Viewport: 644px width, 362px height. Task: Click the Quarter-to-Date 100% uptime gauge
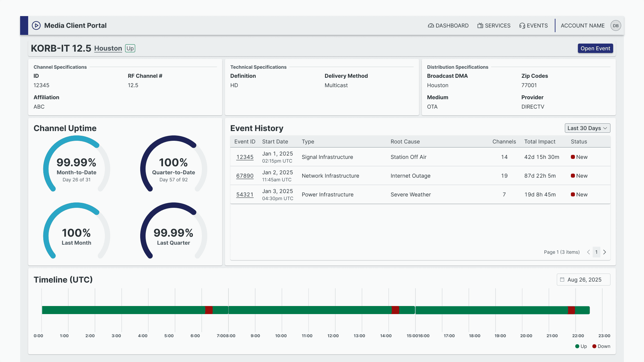[173, 164]
